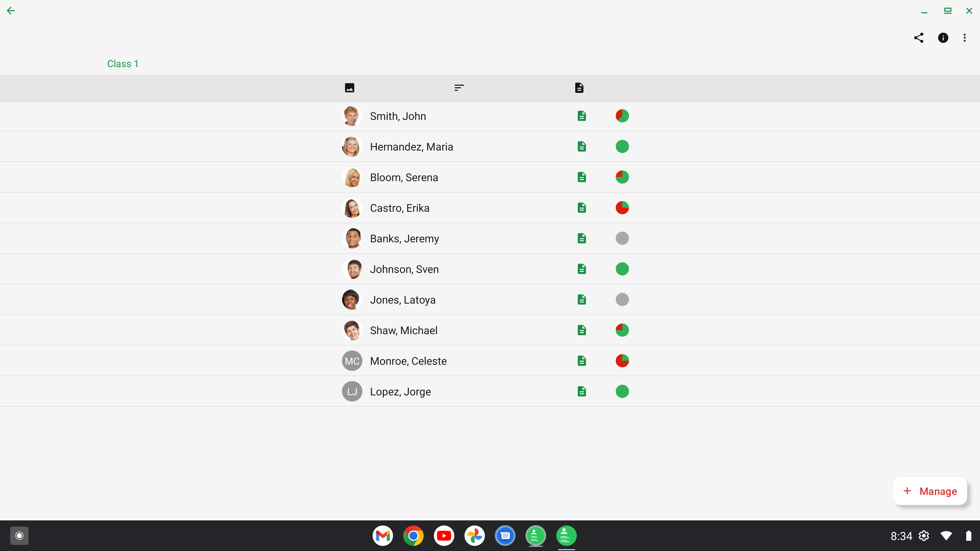The image size is (980, 551).
Task: Open Jorge Lopez's document icon
Action: [582, 391]
